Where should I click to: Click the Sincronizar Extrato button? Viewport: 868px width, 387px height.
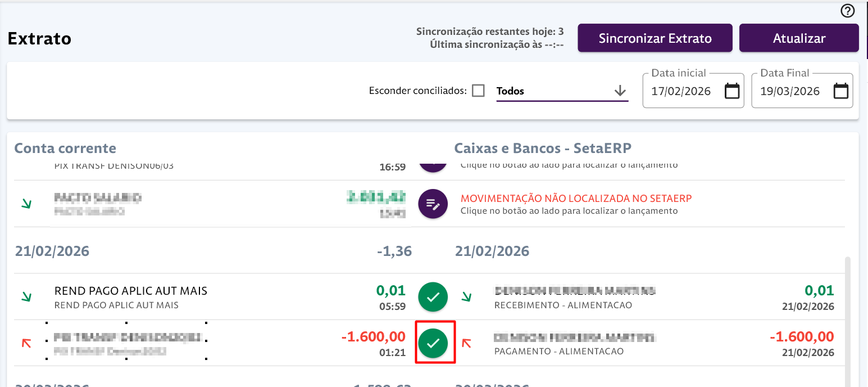coord(655,38)
